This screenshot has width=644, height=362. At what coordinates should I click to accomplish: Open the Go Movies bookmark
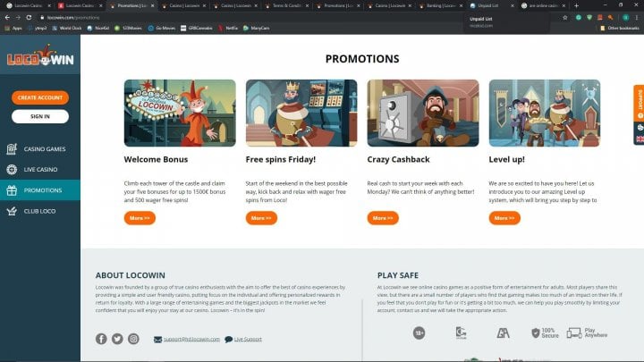coord(161,29)
